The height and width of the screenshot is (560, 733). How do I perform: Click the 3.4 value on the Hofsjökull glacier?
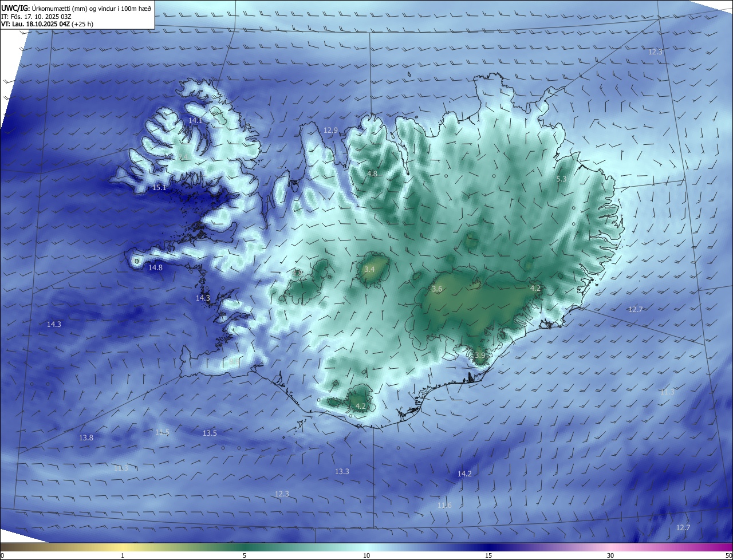369,269
